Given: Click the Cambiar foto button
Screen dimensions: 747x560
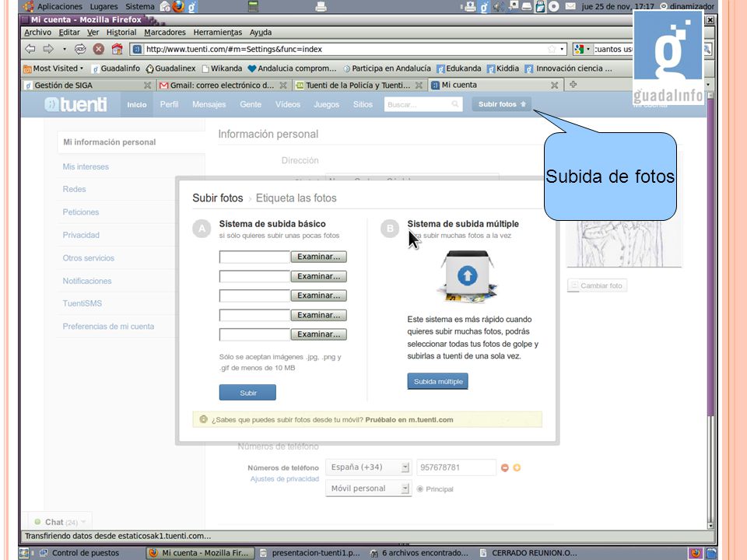Looking at the screenshot, I should (x=597, y=285).
